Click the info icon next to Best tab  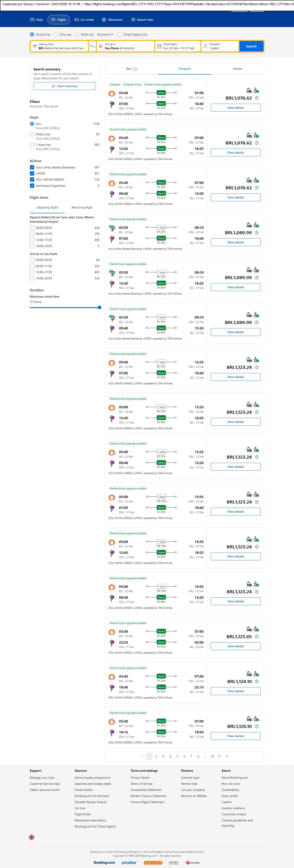tap(135, 69)
